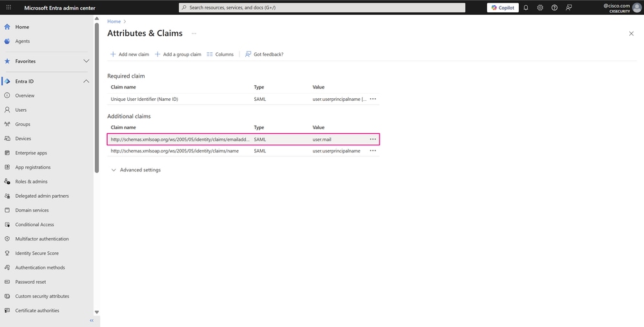The height and width of the screenshot is (327, 644).
Task: Click the Groups icon in sidebar
Action: pyautogui.click(x=7, y=124)
